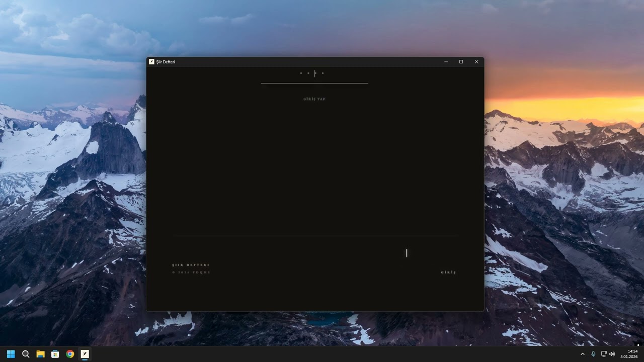Show hidden system tray icons

click(x=583, y=354)
